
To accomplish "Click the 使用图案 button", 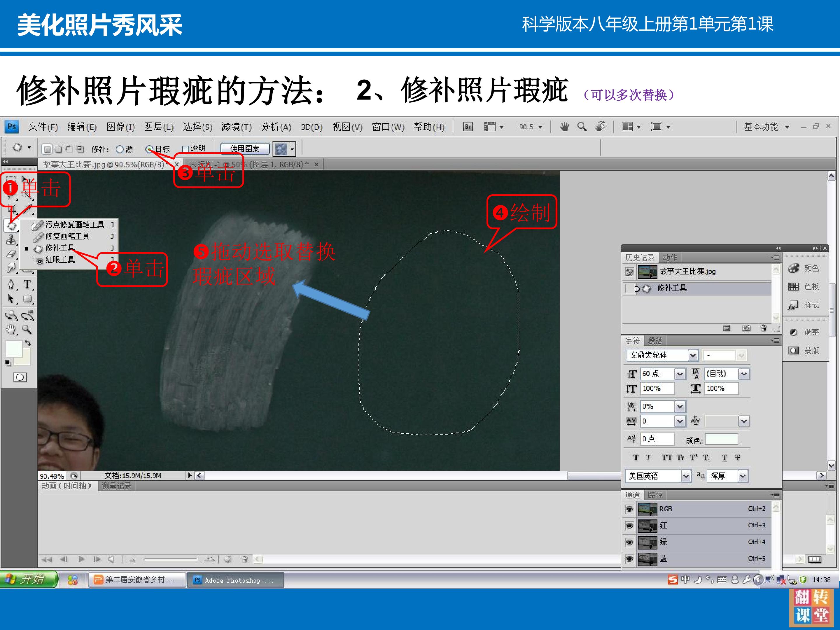I will click(245, 149).
